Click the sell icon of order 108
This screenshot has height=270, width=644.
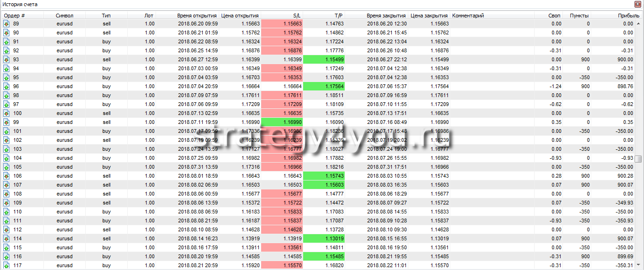point(7,194)
